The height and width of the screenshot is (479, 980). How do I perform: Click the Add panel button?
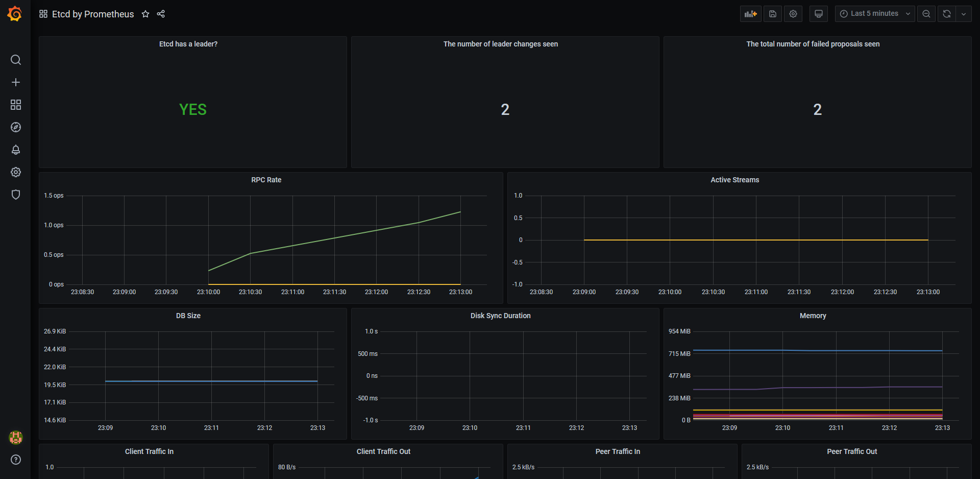coord(750,14)
